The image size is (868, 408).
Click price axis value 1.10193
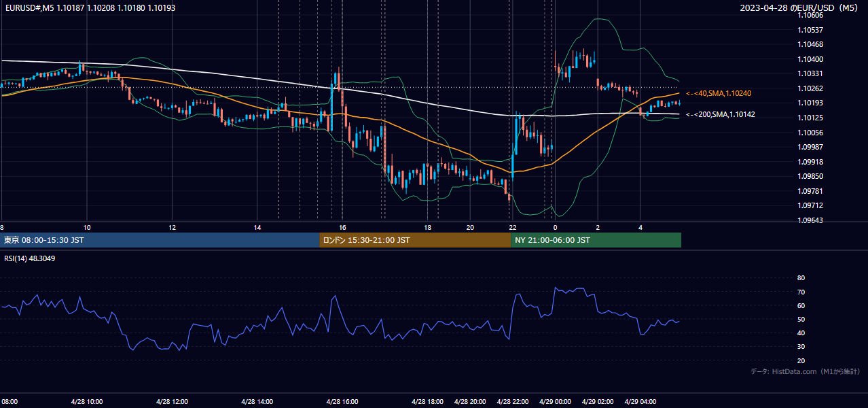point(811,103)
